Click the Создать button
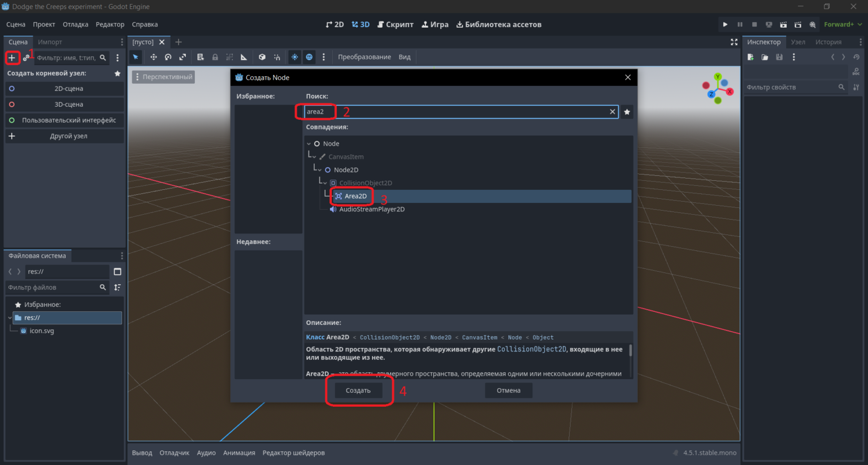Image resolution: width=868 pixels, height=465 pixels. tap(358, 390)
